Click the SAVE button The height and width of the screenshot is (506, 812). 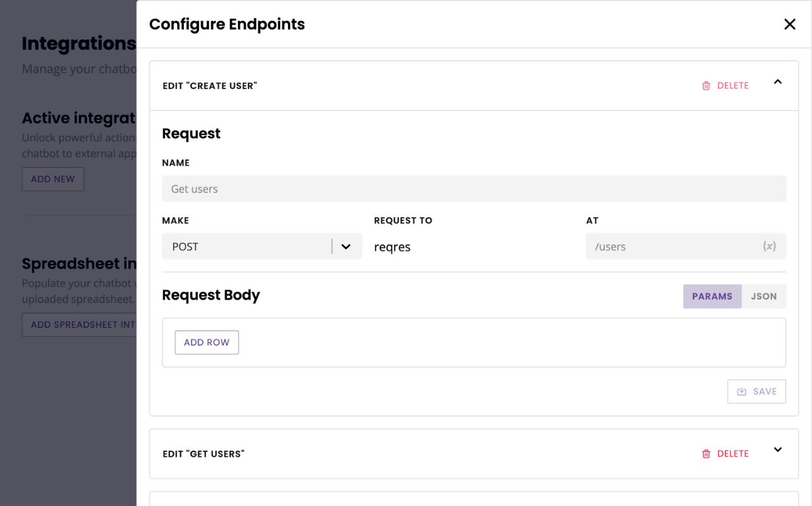757,392
